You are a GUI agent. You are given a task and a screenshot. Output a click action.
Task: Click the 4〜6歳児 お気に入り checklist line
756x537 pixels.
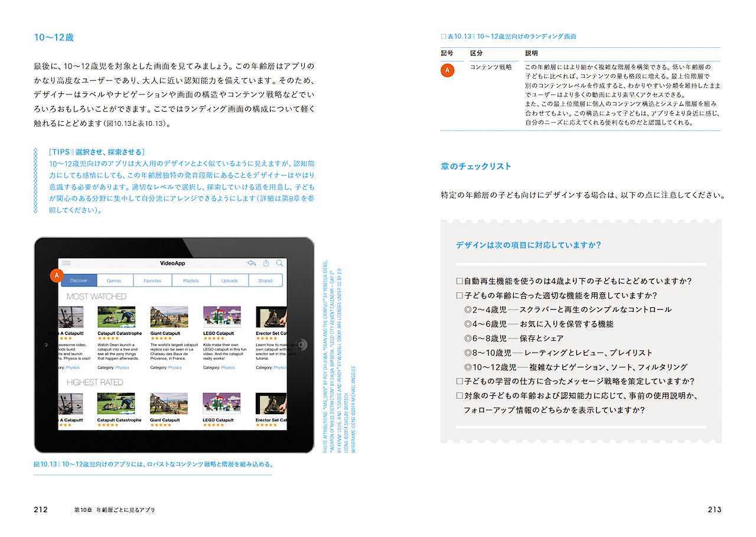pos(539,324)
